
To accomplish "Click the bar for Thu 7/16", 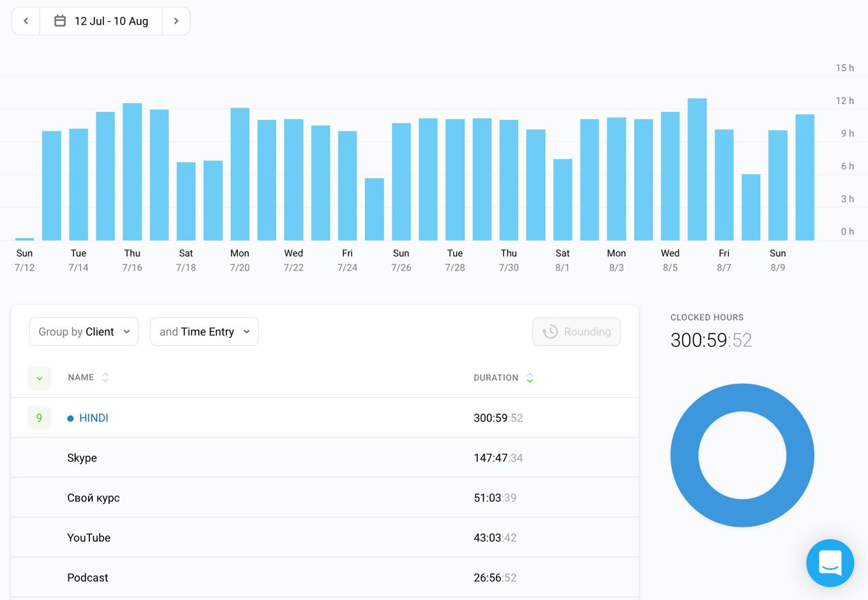I will click(132, 172).
